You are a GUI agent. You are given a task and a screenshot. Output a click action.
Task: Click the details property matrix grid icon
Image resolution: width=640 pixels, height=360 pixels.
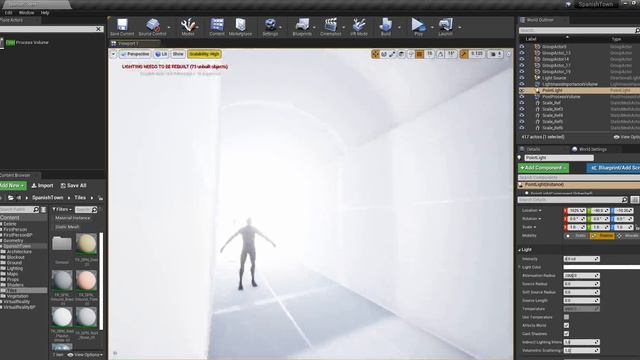click(634, 200)
